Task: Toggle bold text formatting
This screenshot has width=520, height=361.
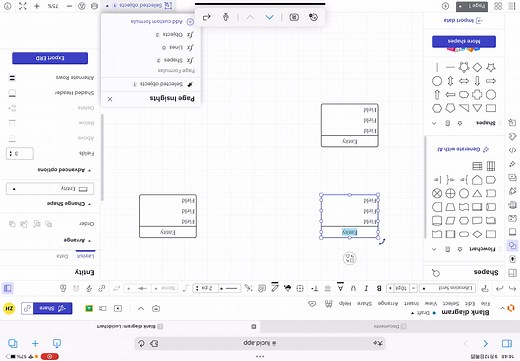Action: point(379,288)
